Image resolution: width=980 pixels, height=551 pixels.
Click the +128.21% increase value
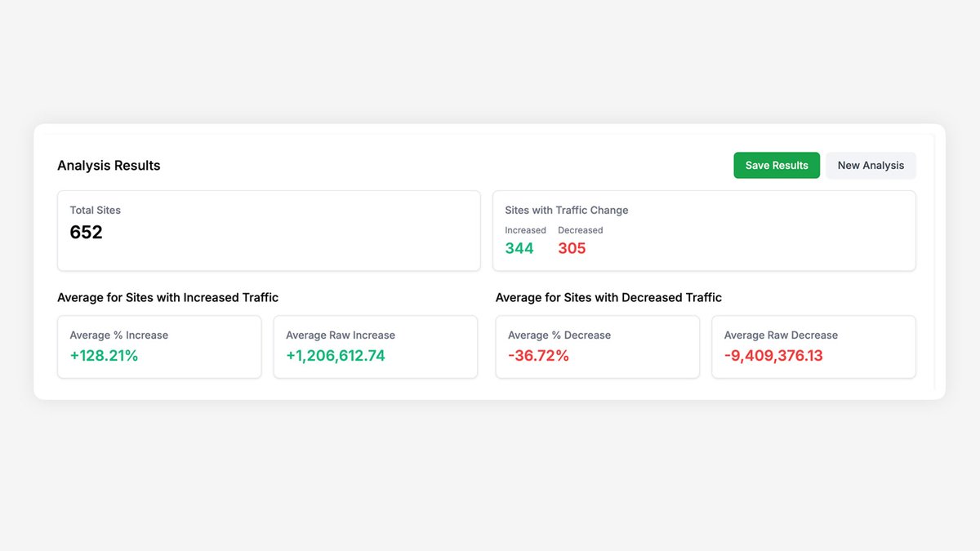pos(105,356)
